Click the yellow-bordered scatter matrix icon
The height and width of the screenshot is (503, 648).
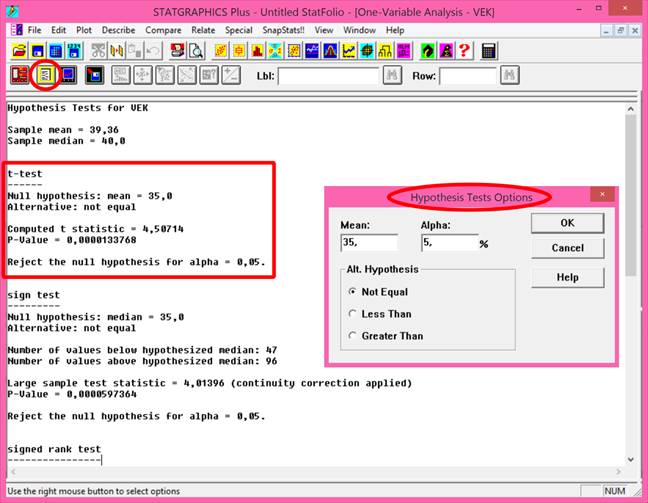(x=293, y=51)
